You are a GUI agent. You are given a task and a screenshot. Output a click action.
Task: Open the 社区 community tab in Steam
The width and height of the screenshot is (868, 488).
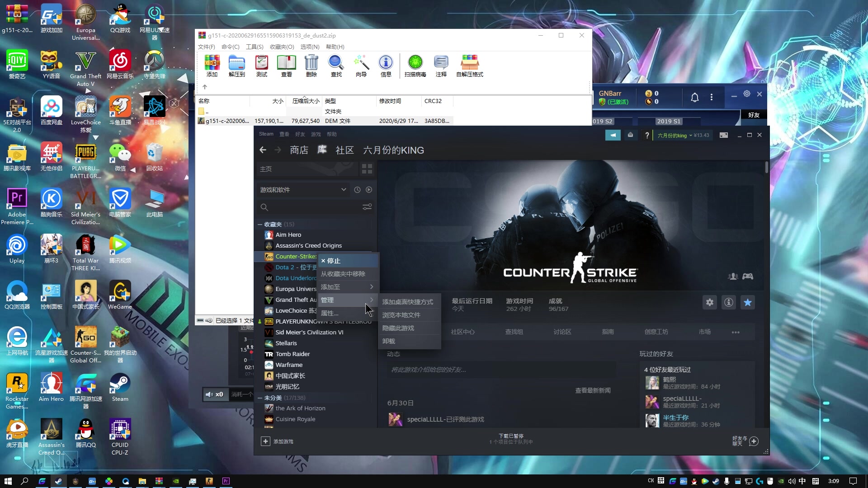[x=344, y=150]
